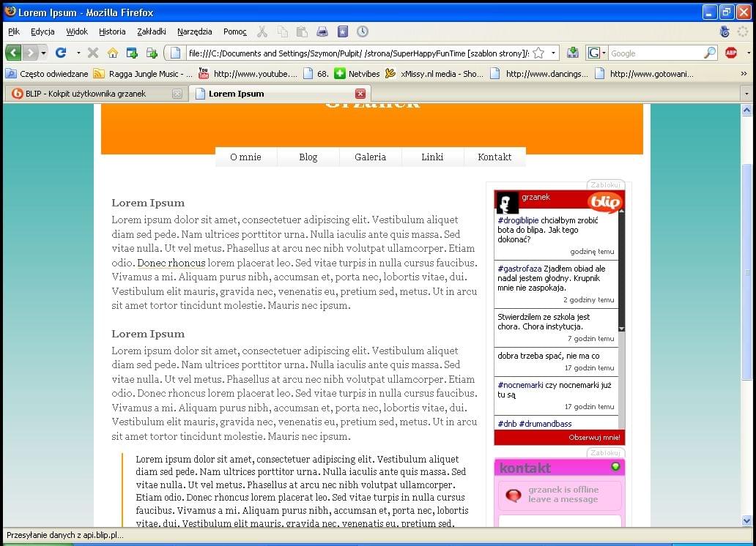
Task: Close the Lorem Ipsum tab
Action: pyautogui.click(x=360, y=94)
